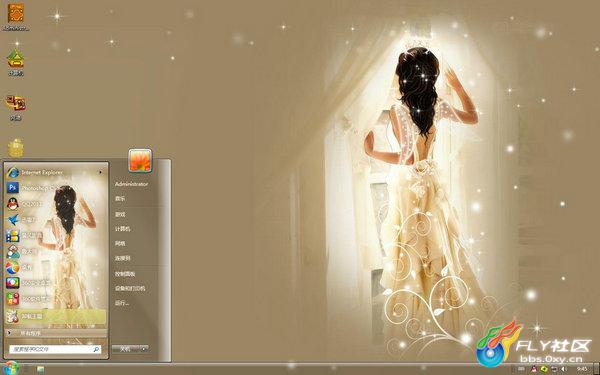This screenshot has height=375, width=600.
Task: Expand the Internet Explorer jump list arrow
Action: (101, 173)
